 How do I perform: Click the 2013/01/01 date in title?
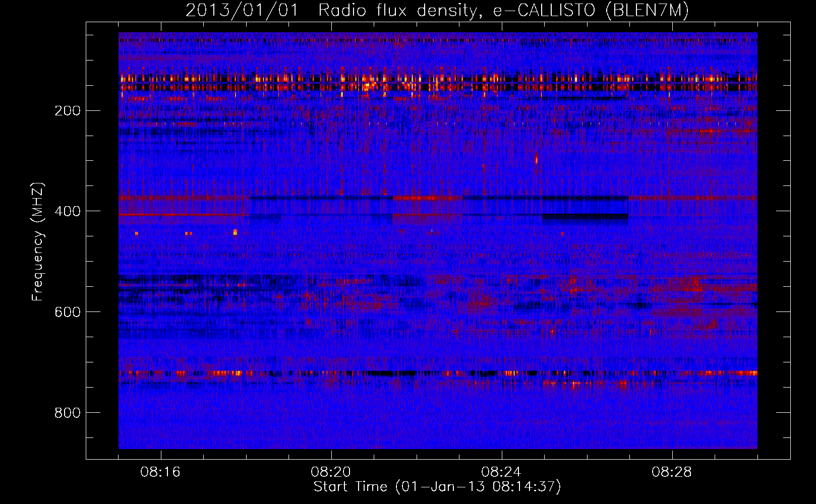(x=242, y=11)
